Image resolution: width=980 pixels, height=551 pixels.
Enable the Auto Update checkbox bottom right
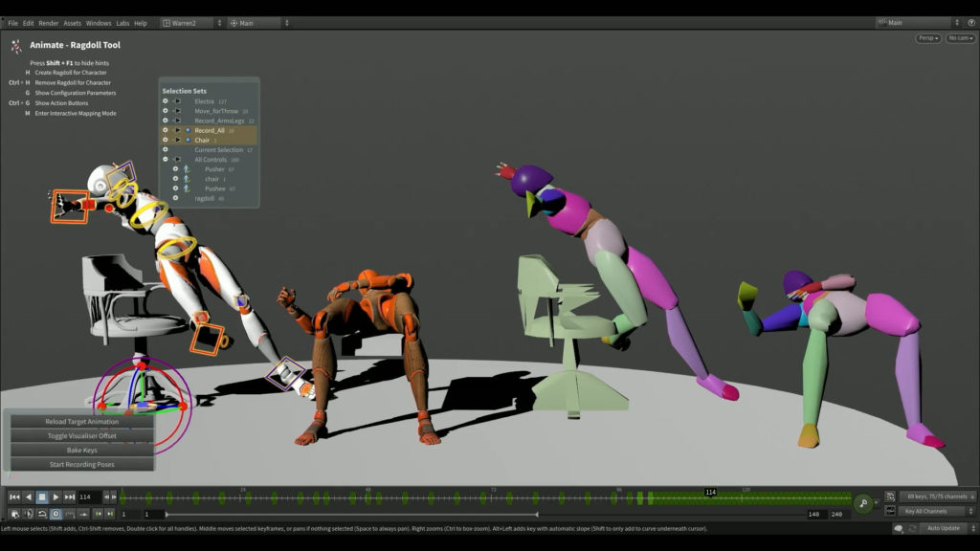[x=944, y=528]
